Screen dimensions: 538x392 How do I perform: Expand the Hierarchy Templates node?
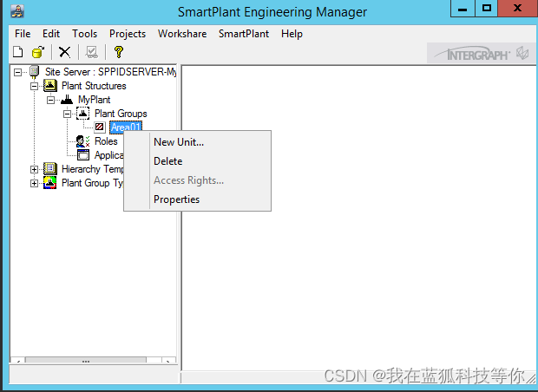point(34,169)
